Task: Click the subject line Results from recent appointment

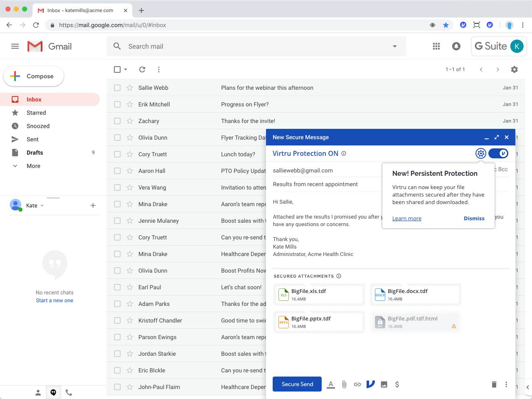Action: click(x=315, y=184)
